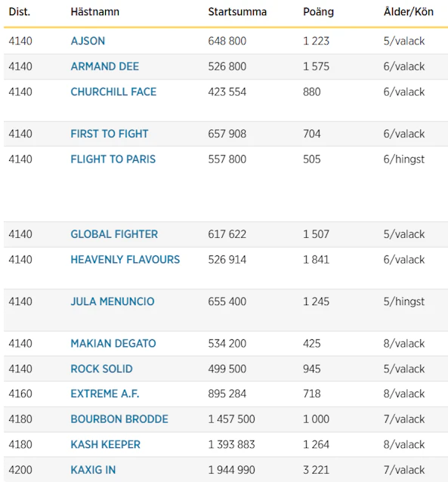
Task: Sort by the Dist. column header
Action: point(20,11)
